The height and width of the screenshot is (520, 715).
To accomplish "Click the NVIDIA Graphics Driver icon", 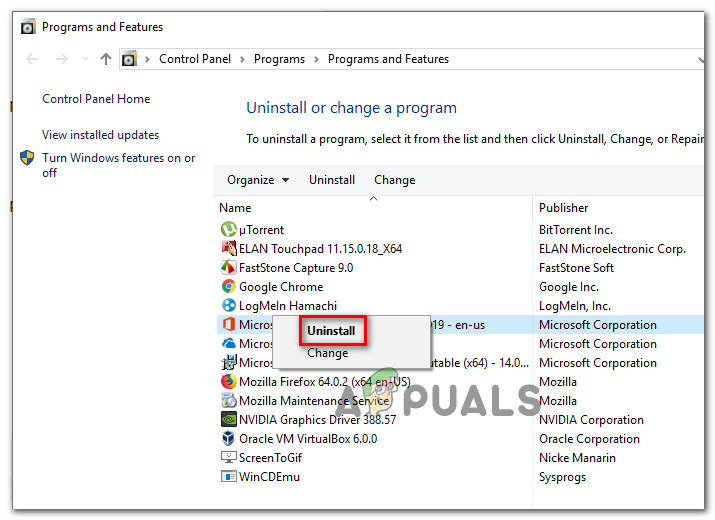I will pos(228,419).
